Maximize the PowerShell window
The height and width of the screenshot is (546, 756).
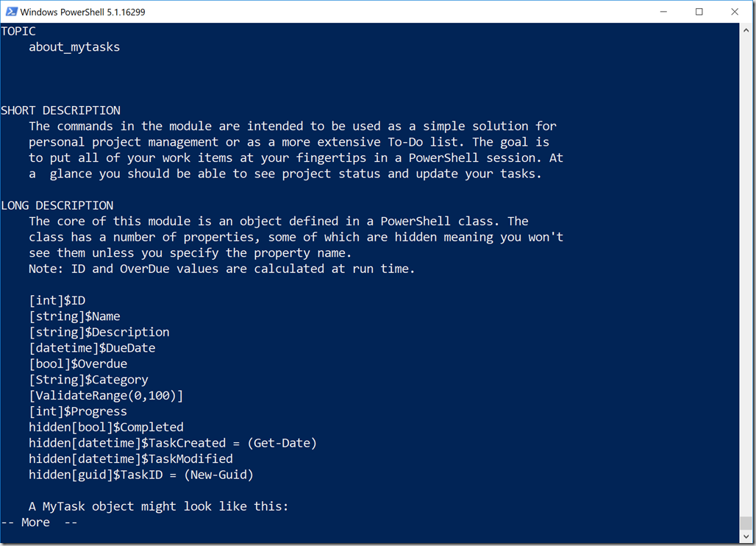699,12
